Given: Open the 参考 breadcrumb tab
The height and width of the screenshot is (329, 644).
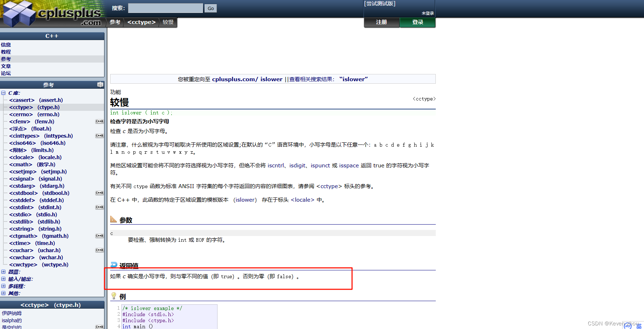Looking at the screenshot, I should click(x=115, y=22).
